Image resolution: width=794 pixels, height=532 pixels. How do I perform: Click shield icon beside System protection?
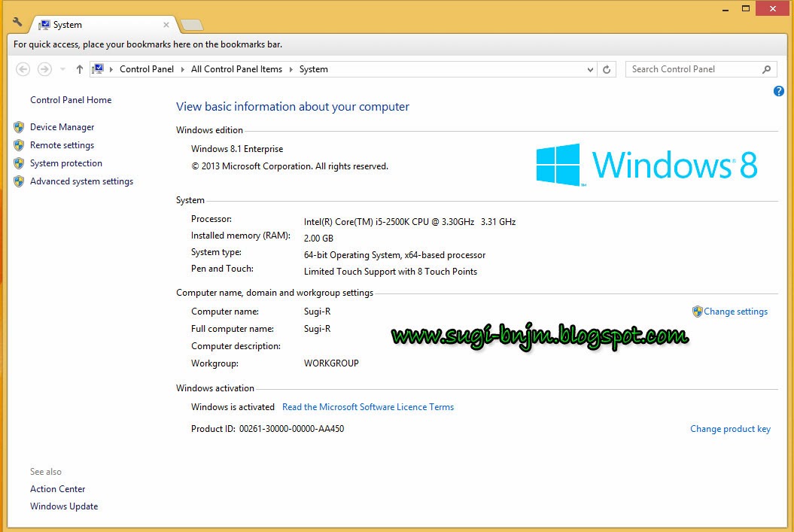(19, 163)
